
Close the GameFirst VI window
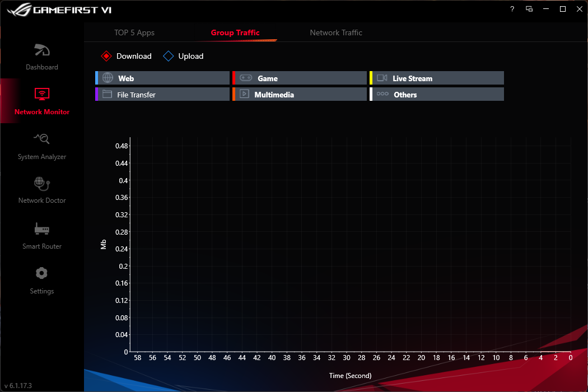[x=580, y=9]
